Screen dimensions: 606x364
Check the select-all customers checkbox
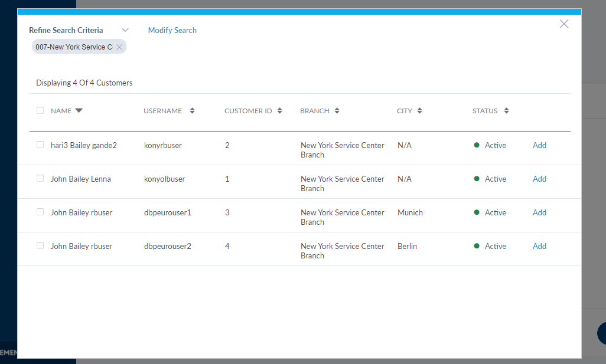coord(40,110)
